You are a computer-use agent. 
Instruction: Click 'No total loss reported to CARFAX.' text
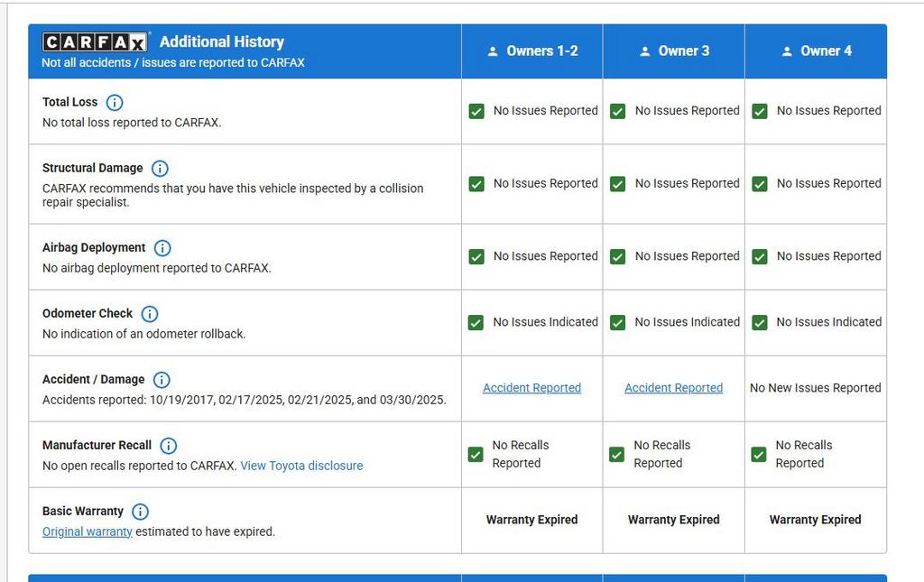coord(132,123)
